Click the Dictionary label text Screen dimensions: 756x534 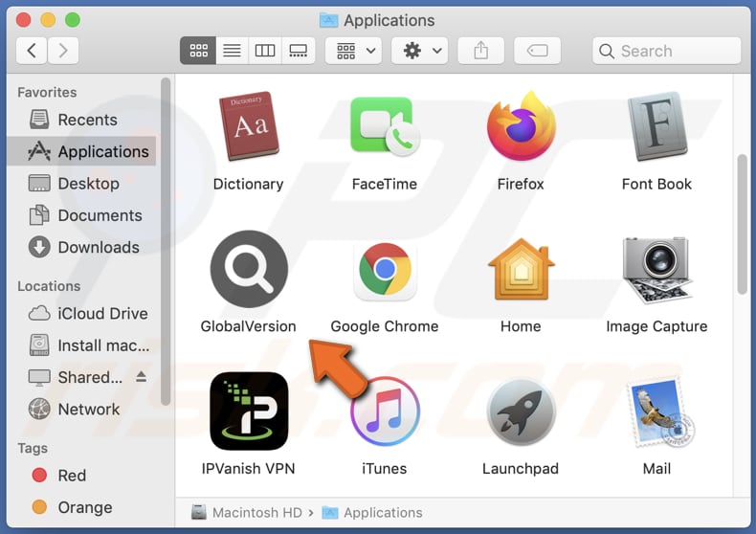coord(248,184)
